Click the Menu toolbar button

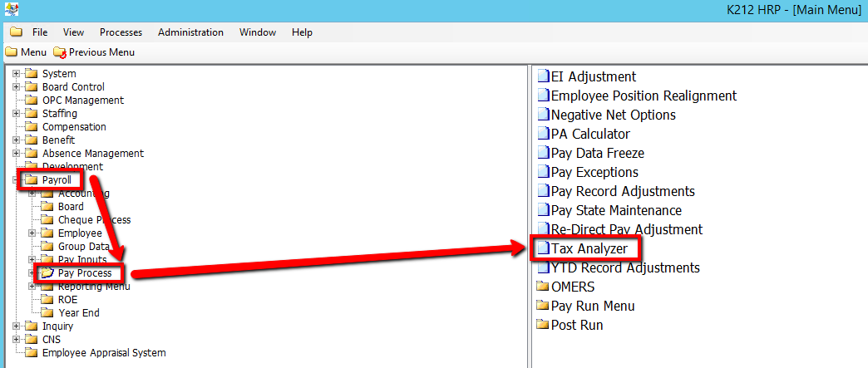[26, 52]
